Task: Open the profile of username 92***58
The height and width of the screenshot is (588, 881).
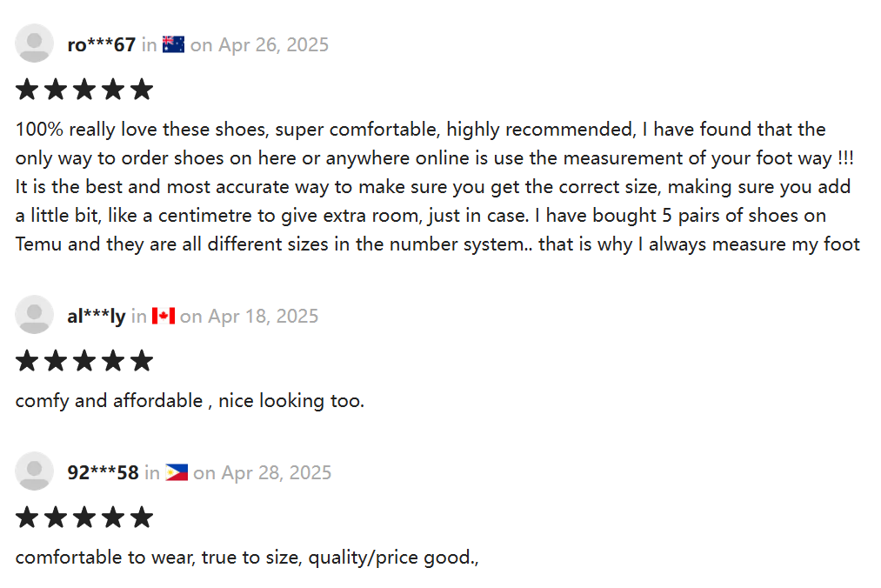Action: coord(103,472)
